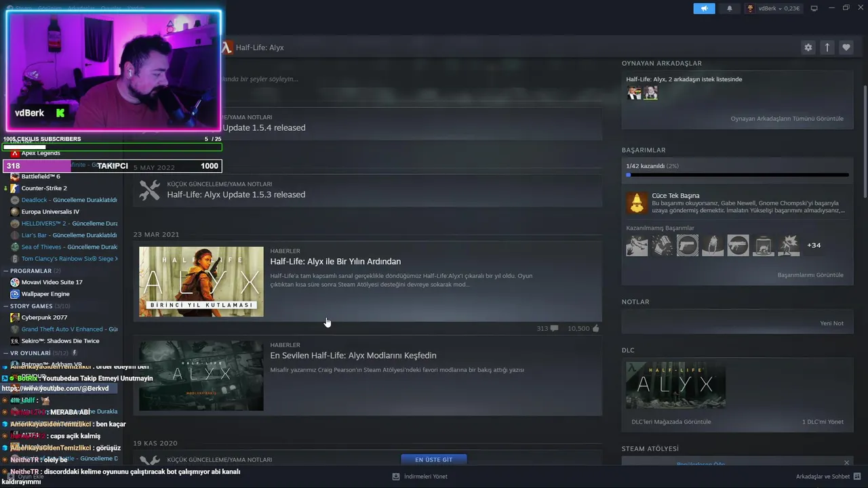The height and width of the screenshot is (488, 868).
Task: Click Başarımlarımı Görüntüle link
Action: [810, 275]
